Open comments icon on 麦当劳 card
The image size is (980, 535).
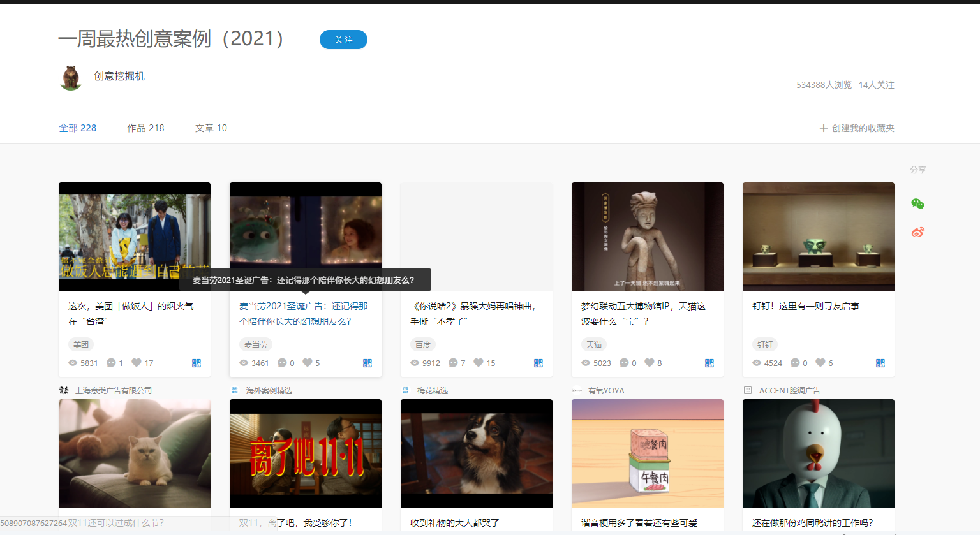pos(282,363)
